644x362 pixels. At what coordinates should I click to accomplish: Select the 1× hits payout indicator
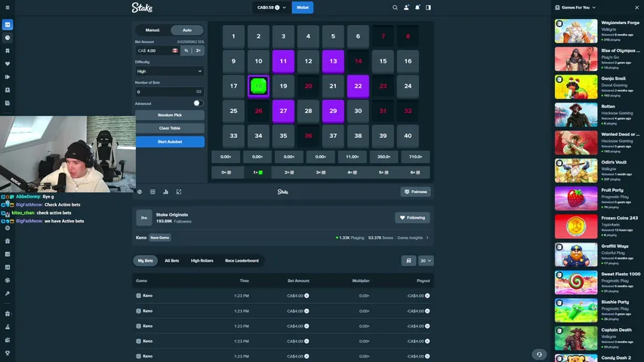click(257, 173)
